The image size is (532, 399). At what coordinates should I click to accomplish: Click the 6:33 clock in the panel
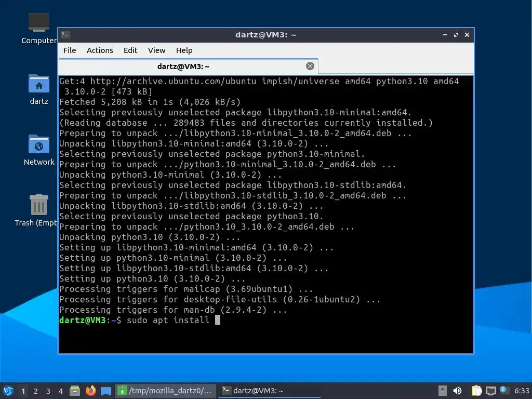(522, 391)
